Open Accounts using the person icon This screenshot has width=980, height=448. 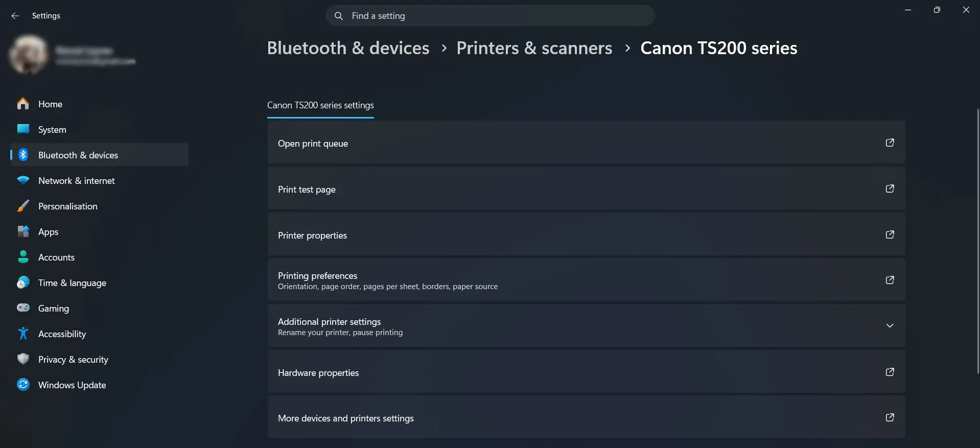tap(23, 257)
